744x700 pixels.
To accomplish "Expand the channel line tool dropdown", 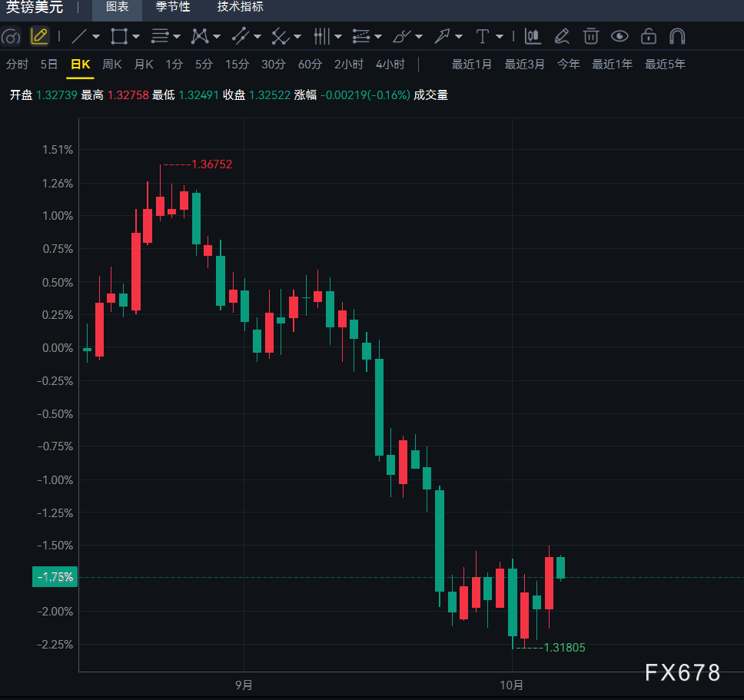I will (x=257, y=37).
